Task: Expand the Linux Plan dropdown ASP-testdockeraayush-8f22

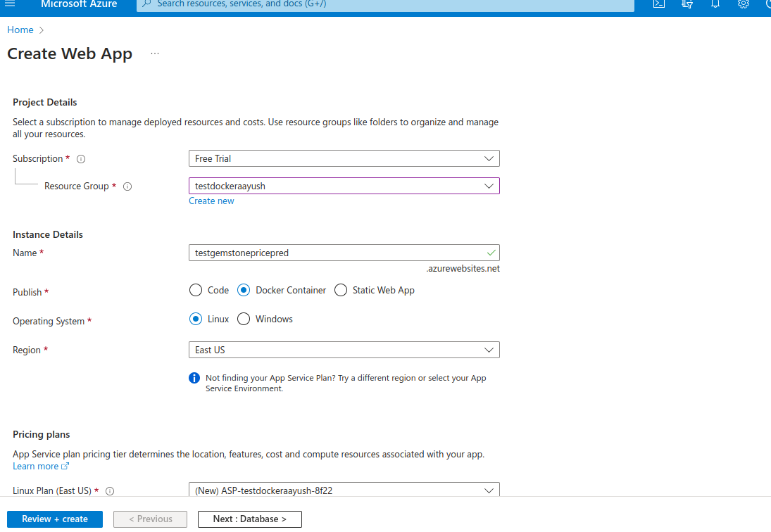Action: [344, 490]
